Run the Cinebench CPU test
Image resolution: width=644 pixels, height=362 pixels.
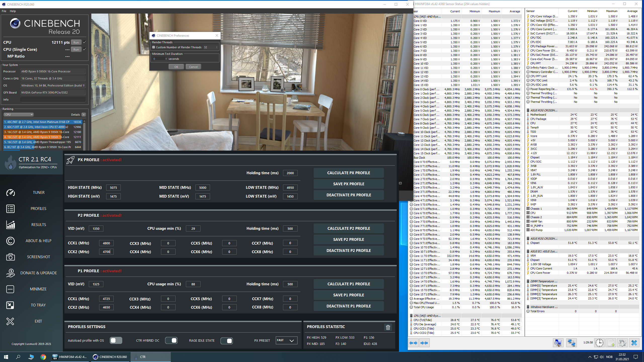76,42
